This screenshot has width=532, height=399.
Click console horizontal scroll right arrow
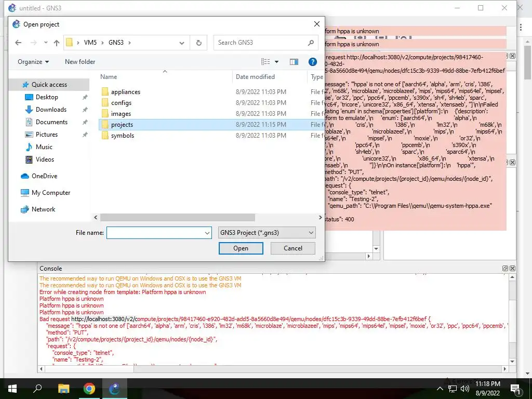(x=505, y=369)
